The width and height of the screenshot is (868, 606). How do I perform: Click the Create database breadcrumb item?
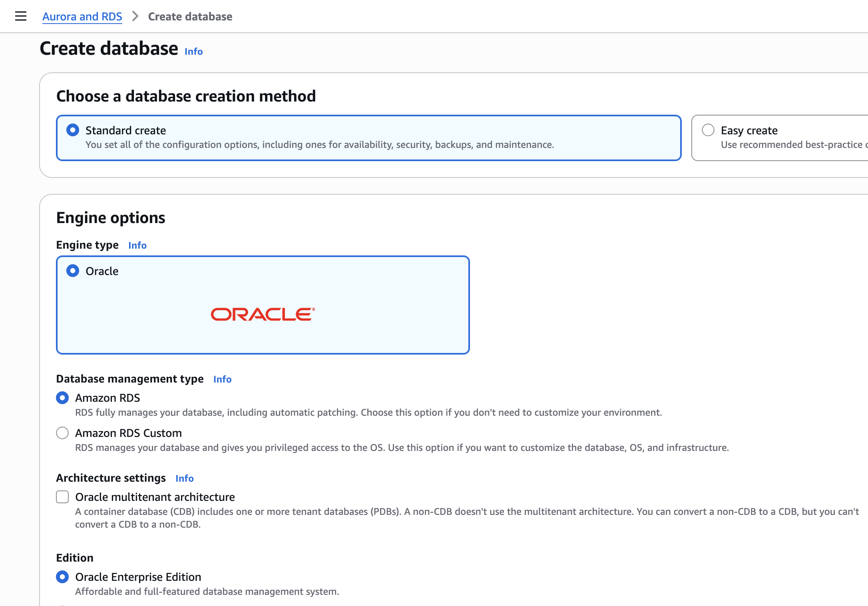[x=190, y=16]
